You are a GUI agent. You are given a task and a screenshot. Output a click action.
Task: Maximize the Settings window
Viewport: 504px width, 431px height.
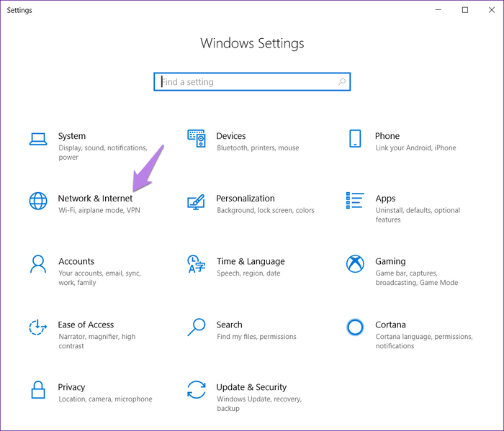[x=464, y=10]
